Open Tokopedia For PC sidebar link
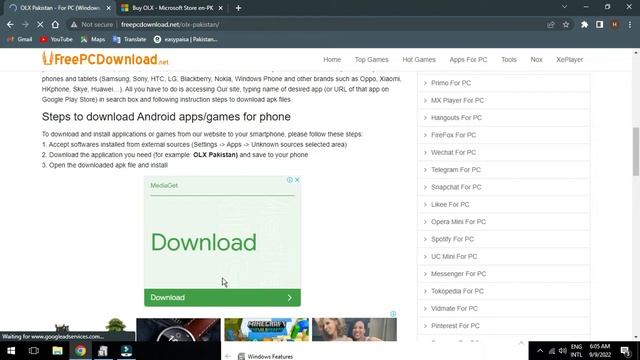 457,291
